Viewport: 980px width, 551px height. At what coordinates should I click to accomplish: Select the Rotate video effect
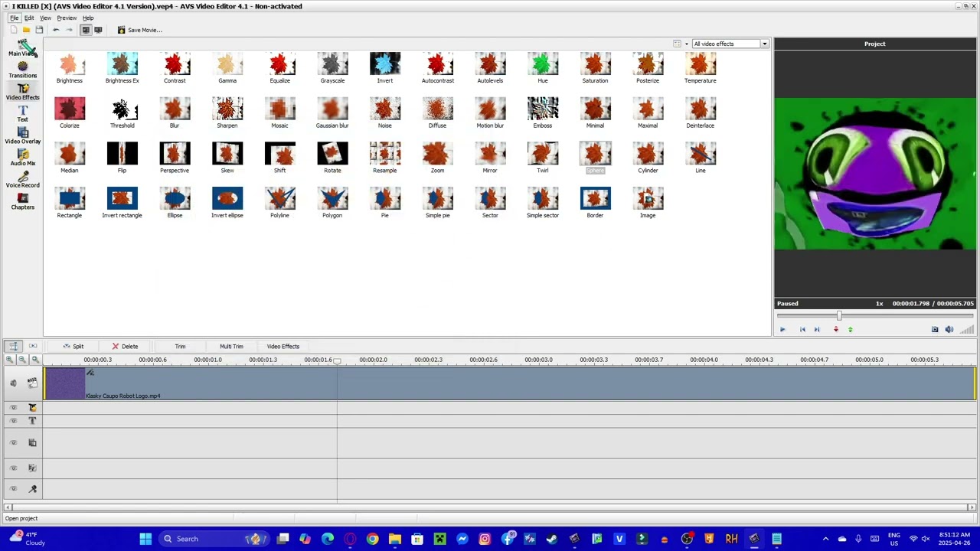[332, 158]
